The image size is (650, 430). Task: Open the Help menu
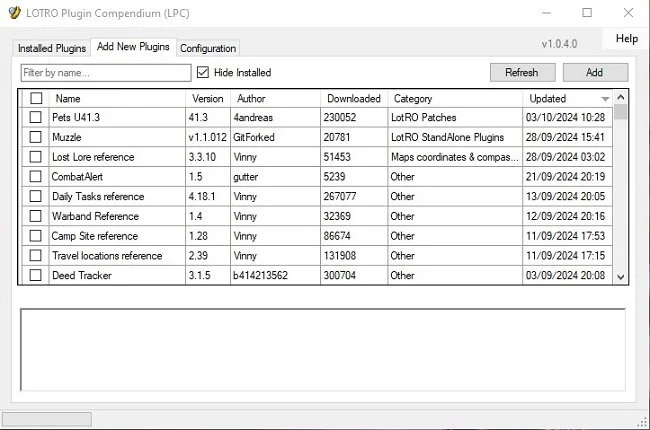[626, 39]
